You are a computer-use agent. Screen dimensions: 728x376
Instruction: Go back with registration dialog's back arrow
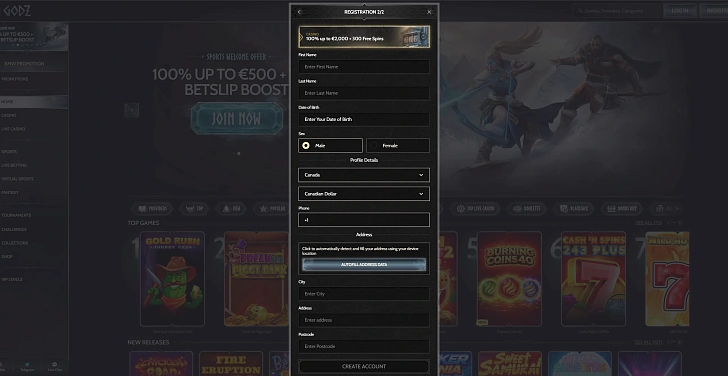coord(299,12)
